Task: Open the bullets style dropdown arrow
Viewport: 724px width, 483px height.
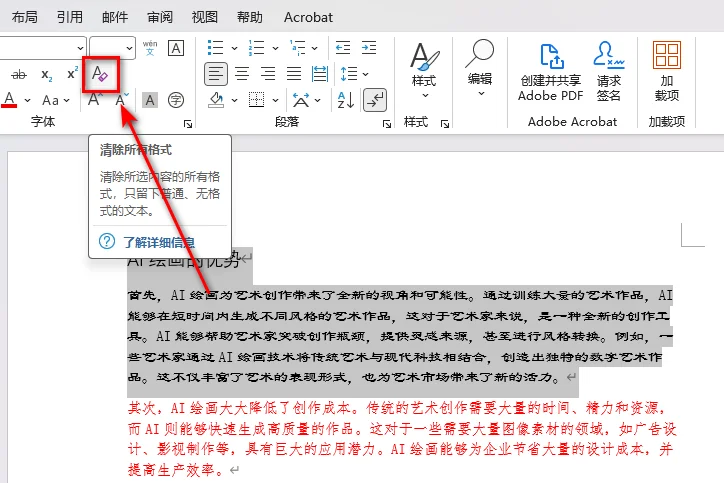Action: pyautogui.click(x=234, y=48)
